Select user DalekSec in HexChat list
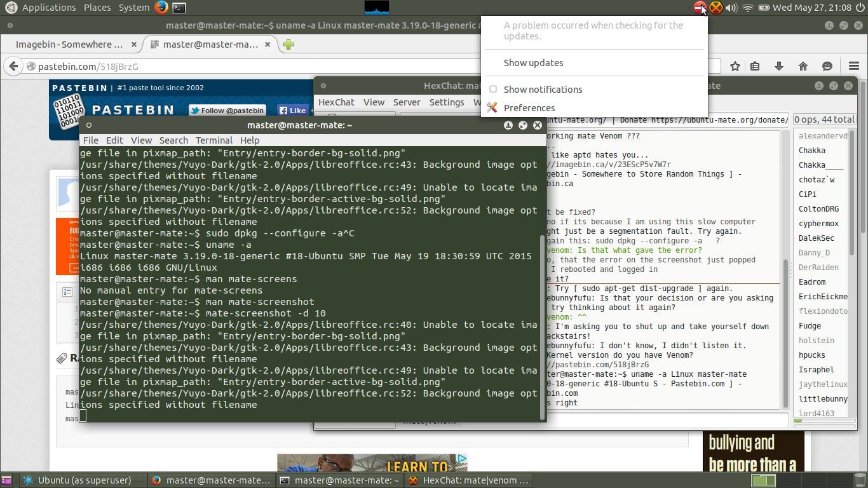 [817, 238]
